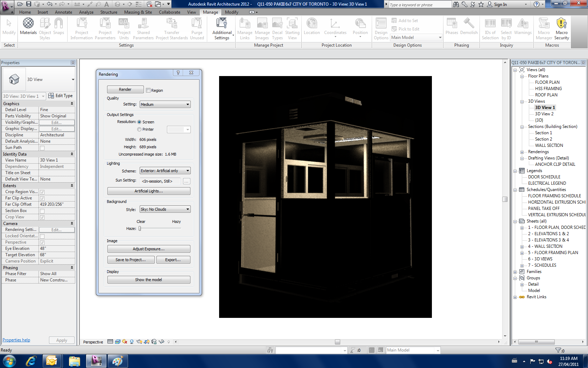Click the Haze slider handle
The height and width of the screenshot is (368, 588).
tap(140, 229)
